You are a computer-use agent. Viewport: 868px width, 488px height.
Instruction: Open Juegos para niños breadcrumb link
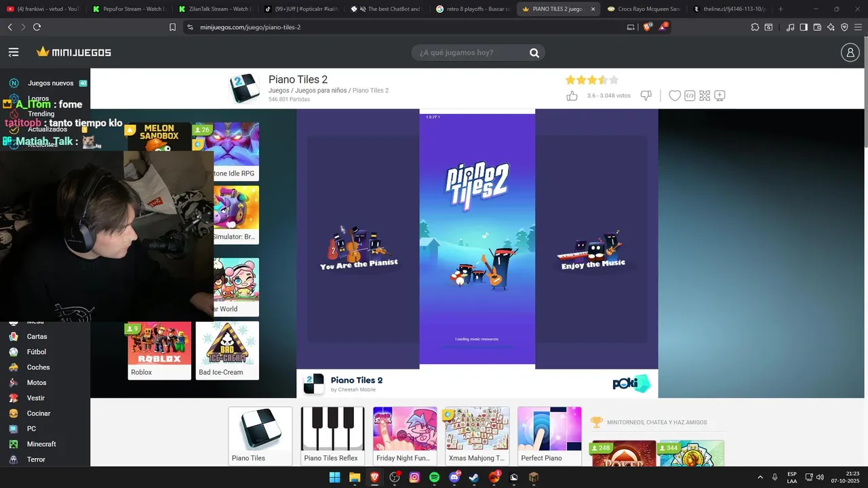321,90
